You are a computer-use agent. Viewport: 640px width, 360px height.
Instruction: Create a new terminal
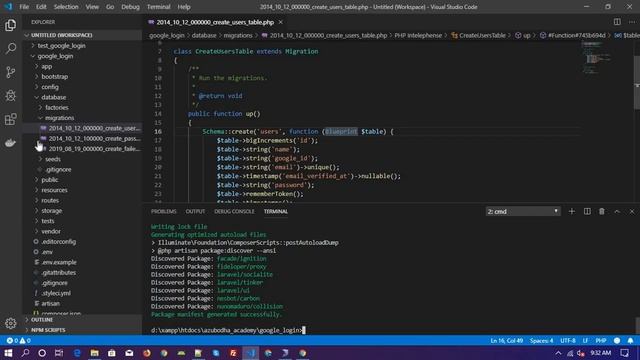[572, 211]
